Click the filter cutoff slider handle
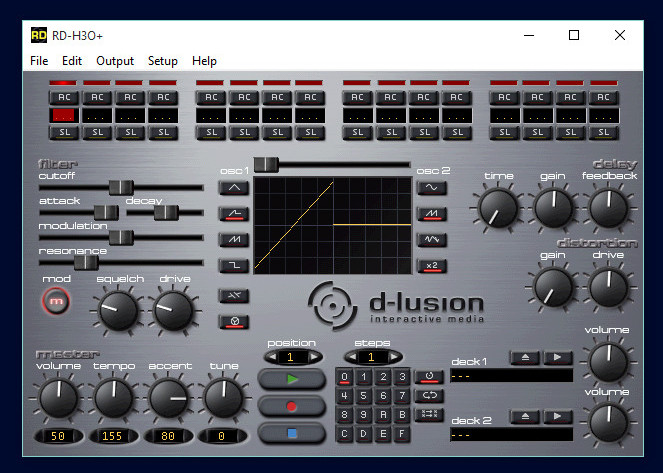Screen dimensions: 663x473 click(121, 187)
